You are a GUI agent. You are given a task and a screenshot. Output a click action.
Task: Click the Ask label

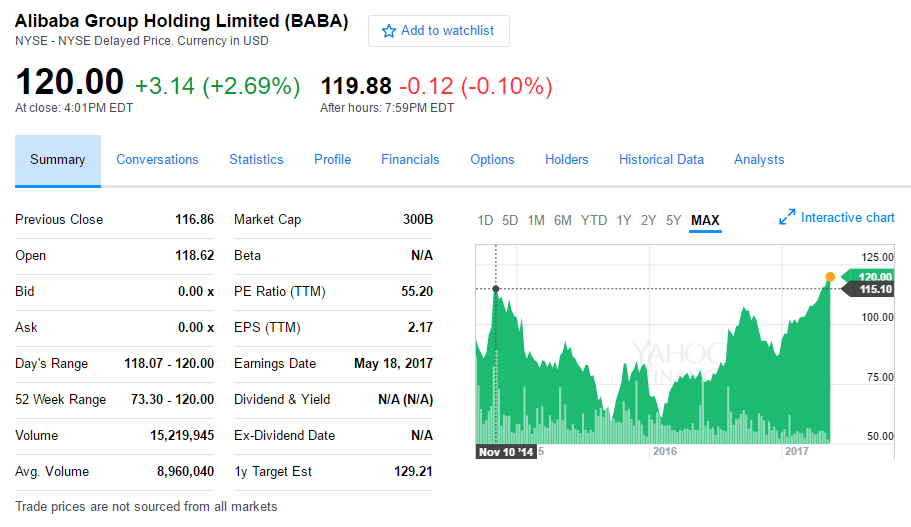pos(26,328)
